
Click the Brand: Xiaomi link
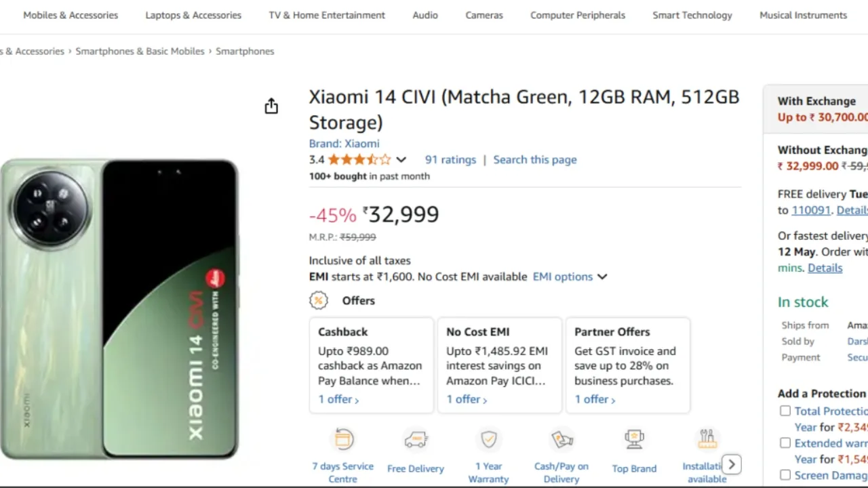[x=344, y=143]
